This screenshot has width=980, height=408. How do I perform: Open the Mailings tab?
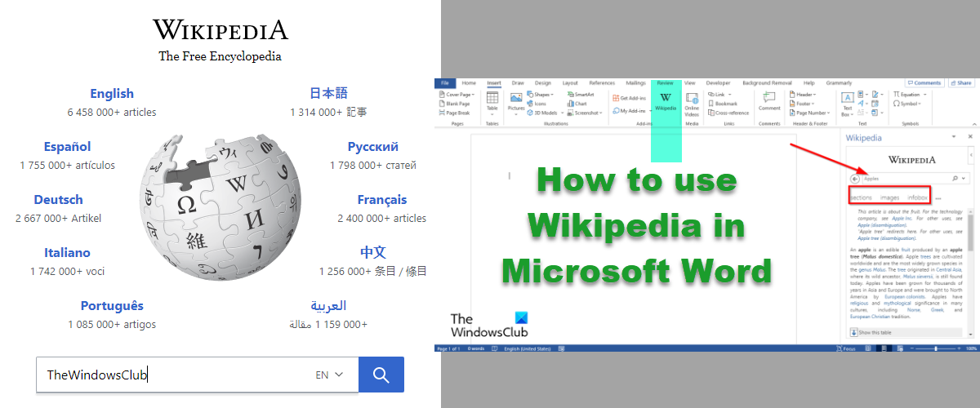coord(635,82)
